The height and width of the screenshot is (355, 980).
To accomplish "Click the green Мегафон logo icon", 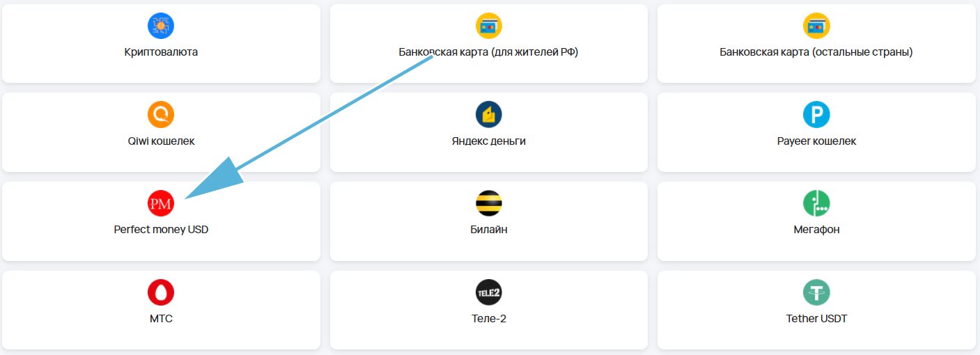I will [x=816, y=203].
